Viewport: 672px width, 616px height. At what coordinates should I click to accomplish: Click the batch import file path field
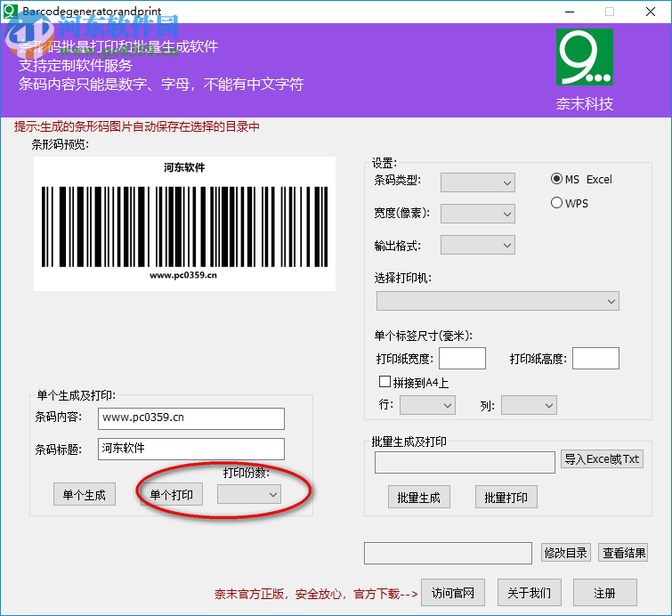465,462
